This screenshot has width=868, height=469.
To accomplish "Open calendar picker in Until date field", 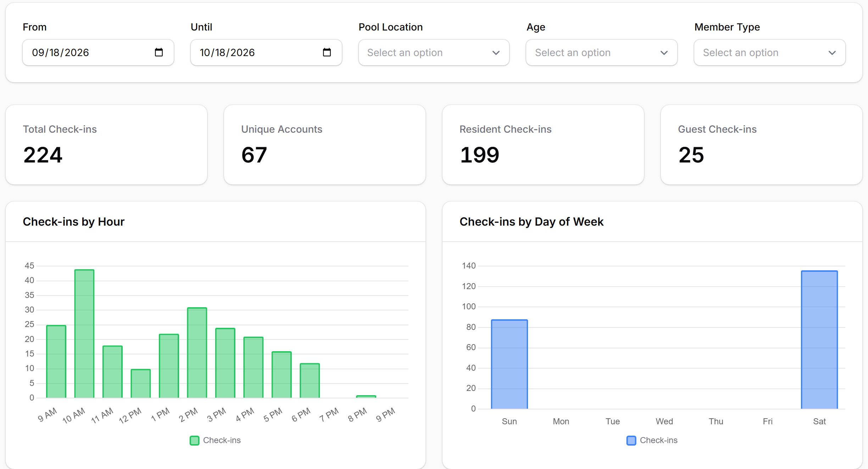I will coord(327,53).
